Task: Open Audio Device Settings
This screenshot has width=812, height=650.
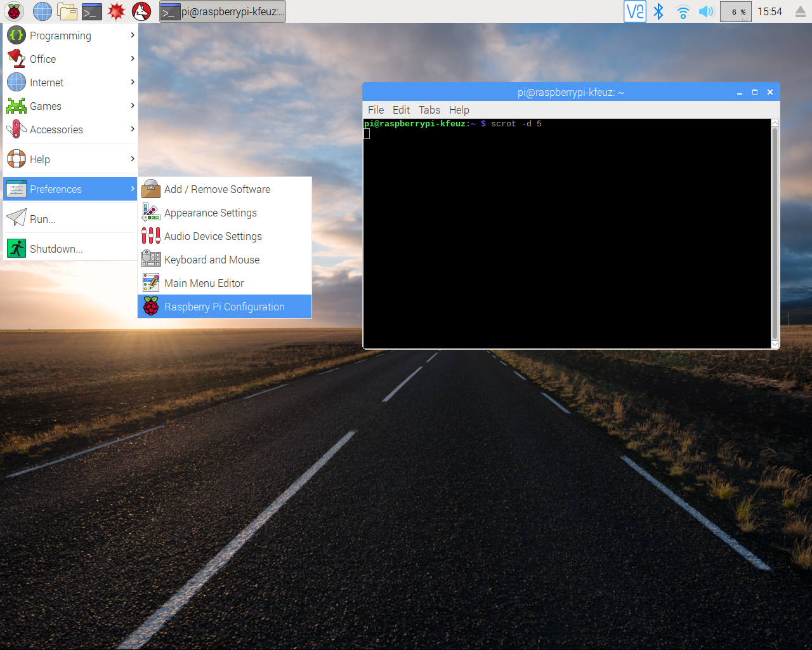Action: (225, 236)
